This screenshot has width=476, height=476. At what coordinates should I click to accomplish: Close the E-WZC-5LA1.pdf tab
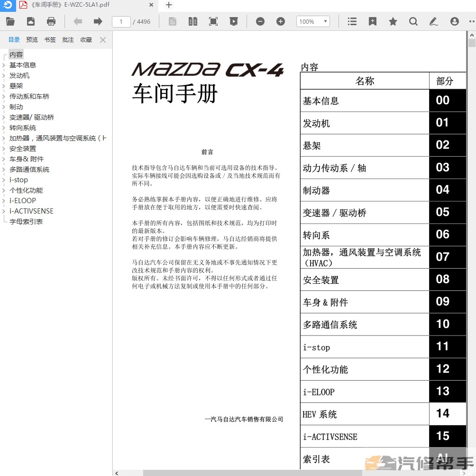tap(151, 5)
